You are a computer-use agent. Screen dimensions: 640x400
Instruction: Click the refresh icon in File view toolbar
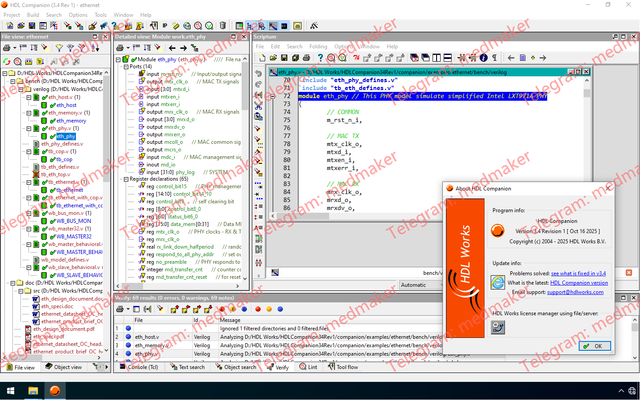click(x=7, y=62)
